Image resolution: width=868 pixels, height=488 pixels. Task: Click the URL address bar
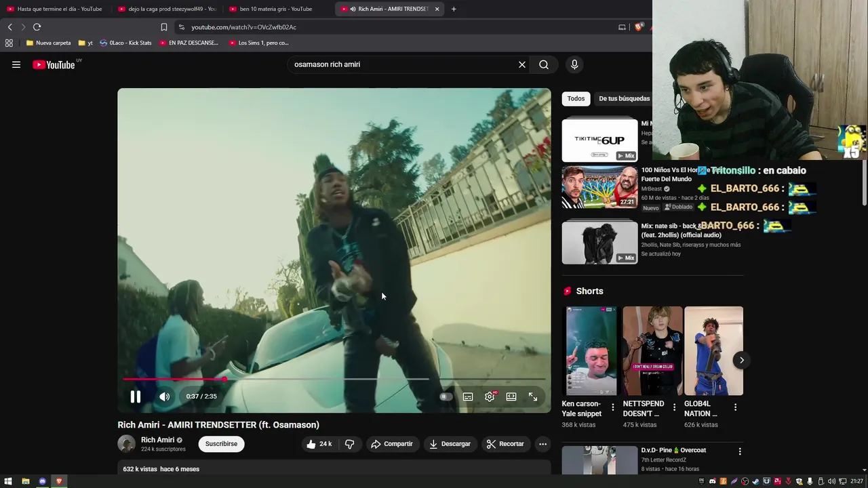click(400, 27)
